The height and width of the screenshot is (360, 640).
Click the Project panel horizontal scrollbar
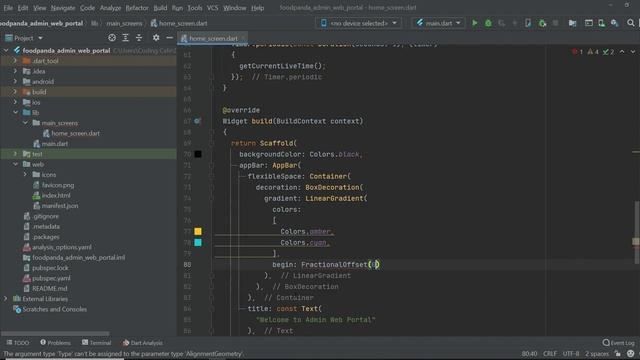pyautogui.click(x=55, y=333)
